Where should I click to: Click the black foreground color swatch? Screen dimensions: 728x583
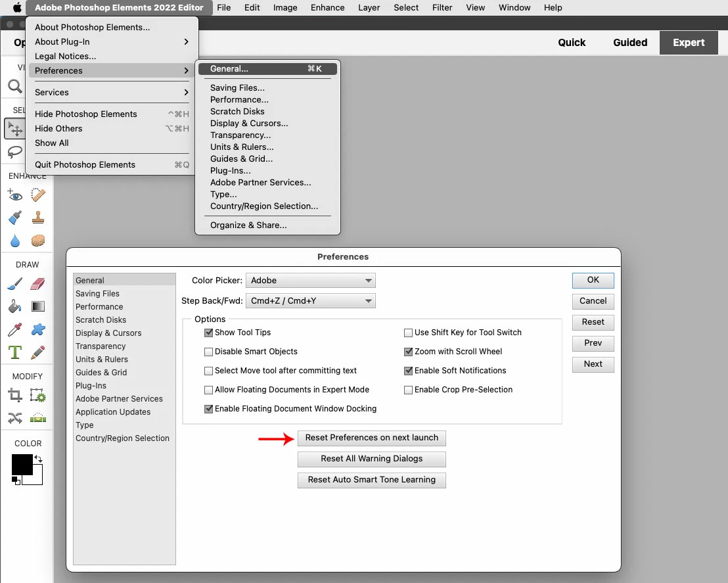pos(22,465)
